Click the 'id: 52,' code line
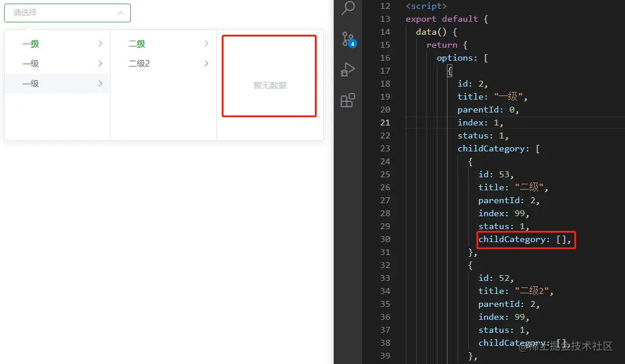The image size is (625, 364). 496,278
